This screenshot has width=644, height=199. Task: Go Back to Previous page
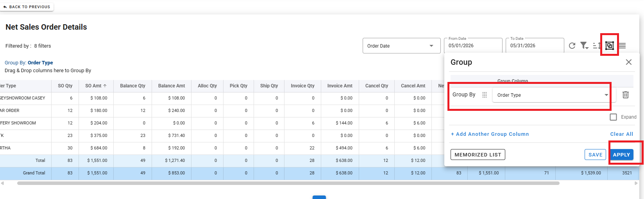27,7
